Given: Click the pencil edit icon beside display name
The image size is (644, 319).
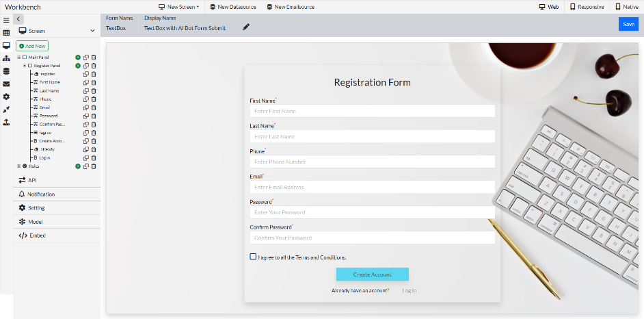Looking at the screenshot, I should 246,27.
